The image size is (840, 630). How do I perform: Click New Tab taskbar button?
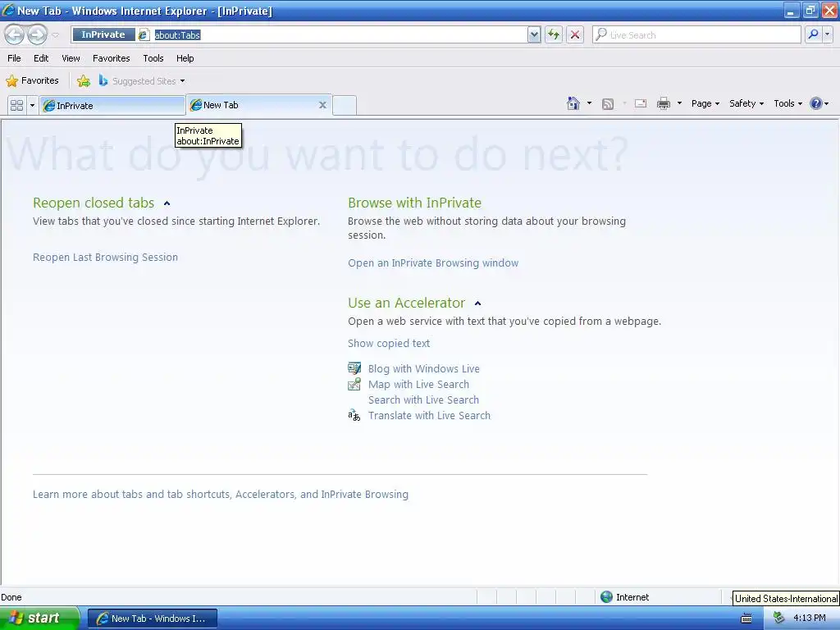152,619
